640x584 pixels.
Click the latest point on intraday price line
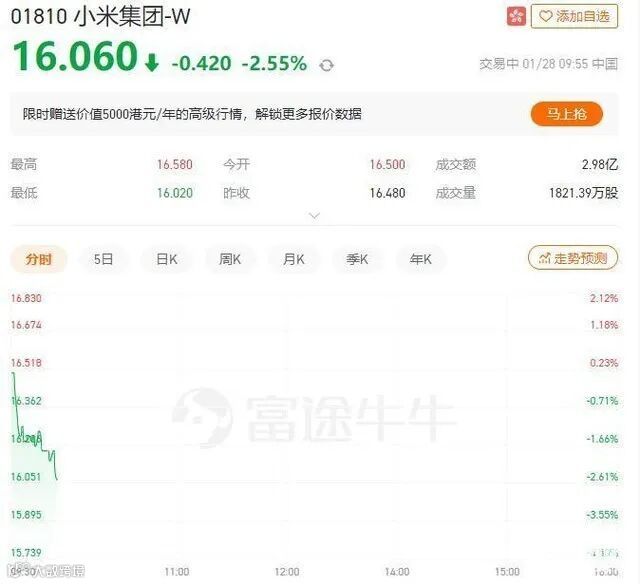pos(57,479)
